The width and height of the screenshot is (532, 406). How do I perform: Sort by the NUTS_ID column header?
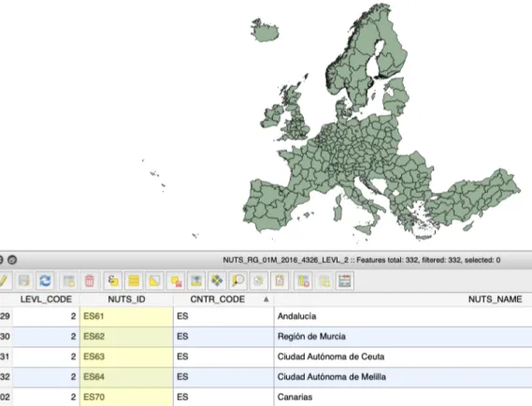pyautogui.click(x=126, y=299)
